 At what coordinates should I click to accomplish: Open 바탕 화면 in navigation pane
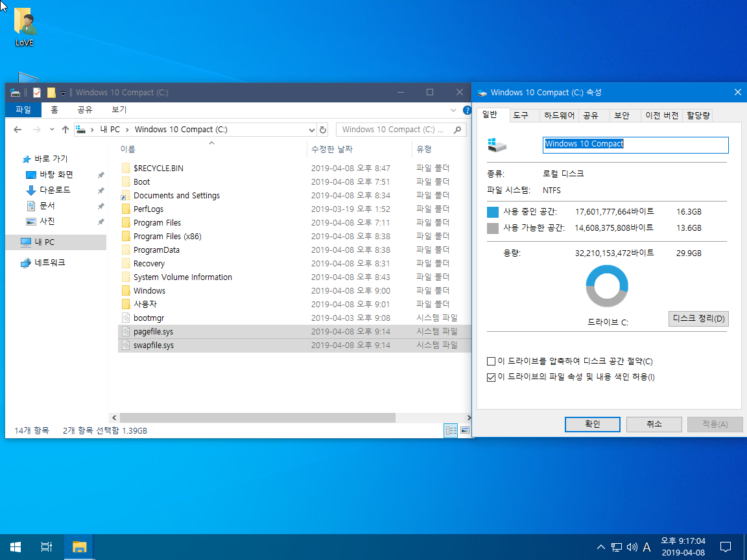56,175
